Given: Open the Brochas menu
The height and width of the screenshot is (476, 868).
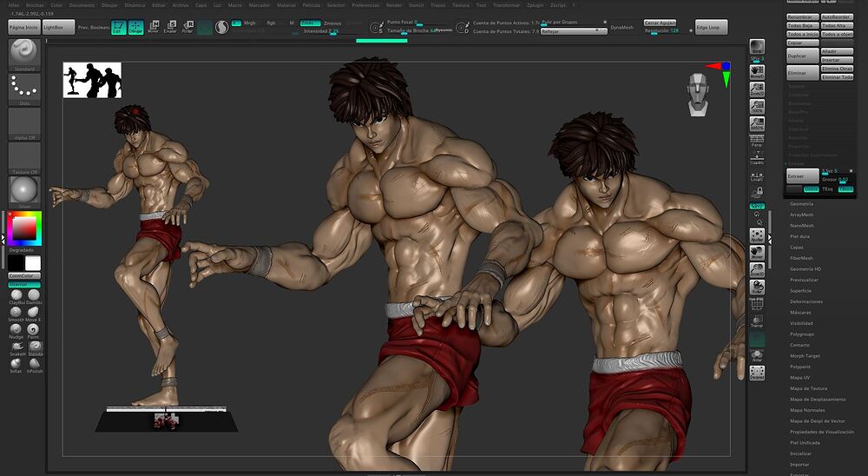Looking at the screenshot, I should [35, 5].
